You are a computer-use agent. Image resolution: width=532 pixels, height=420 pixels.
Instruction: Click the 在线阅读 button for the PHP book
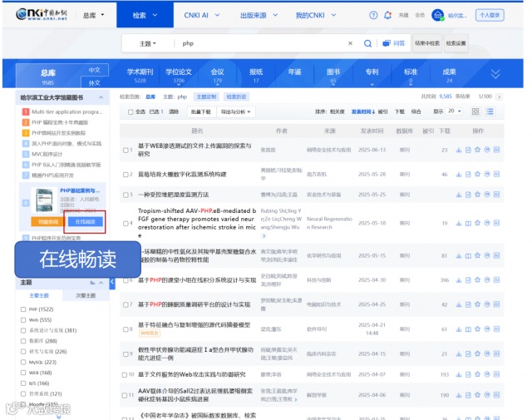85,222
